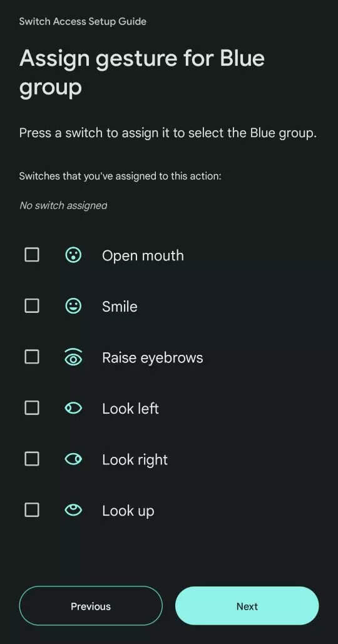Image resolution: width=338 pixels, height=644 pixels.
Task: Tap the Look up label text
Action: 128,511
